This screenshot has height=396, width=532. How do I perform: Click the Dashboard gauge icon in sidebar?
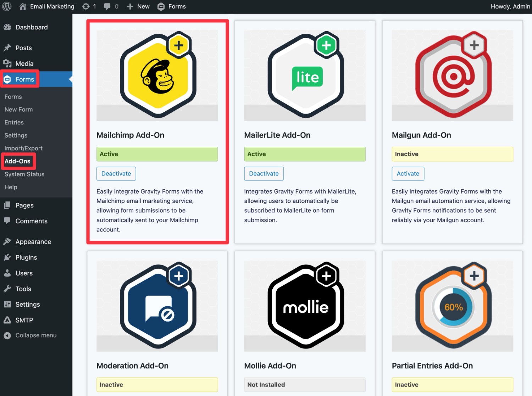click(7, 27)
